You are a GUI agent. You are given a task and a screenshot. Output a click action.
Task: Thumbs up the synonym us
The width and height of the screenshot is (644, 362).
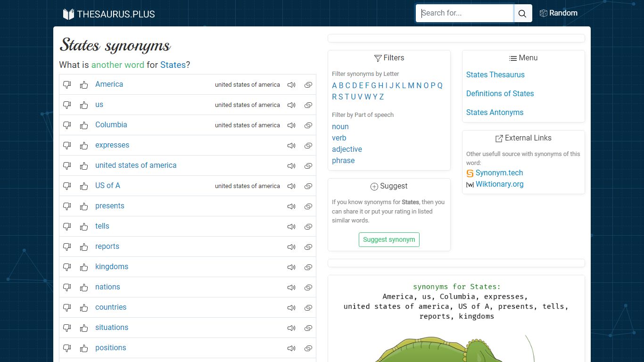[x=84, y=105]
